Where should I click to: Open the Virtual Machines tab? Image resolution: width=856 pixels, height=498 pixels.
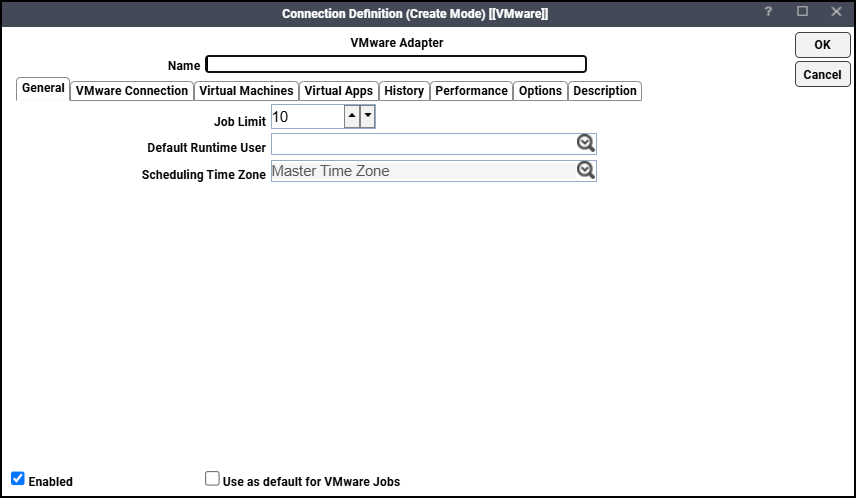[x=246, y=91]
